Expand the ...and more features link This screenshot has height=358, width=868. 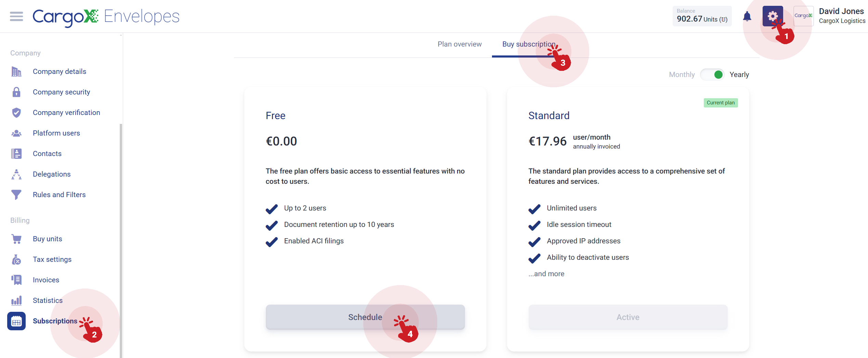pos(546,274)
